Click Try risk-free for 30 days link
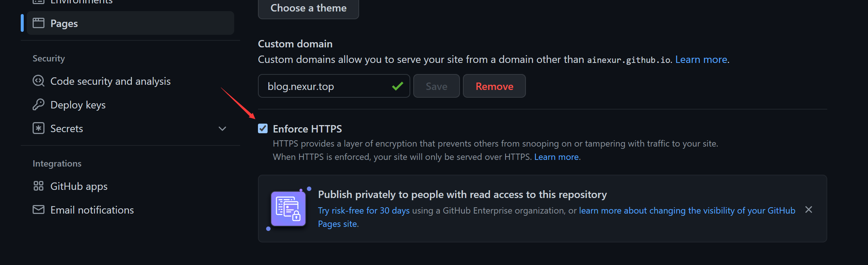Viewport: 868px width, 265px height. tap(364, 211)
